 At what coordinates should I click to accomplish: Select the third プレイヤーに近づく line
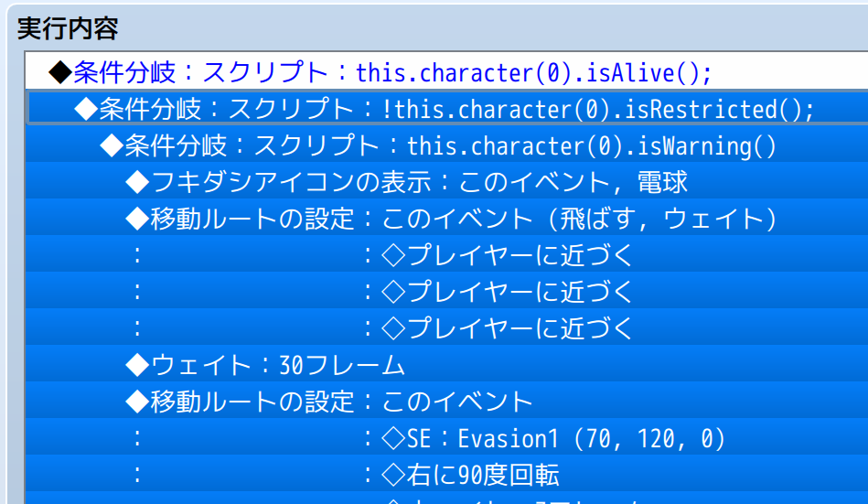click(507, 328)
